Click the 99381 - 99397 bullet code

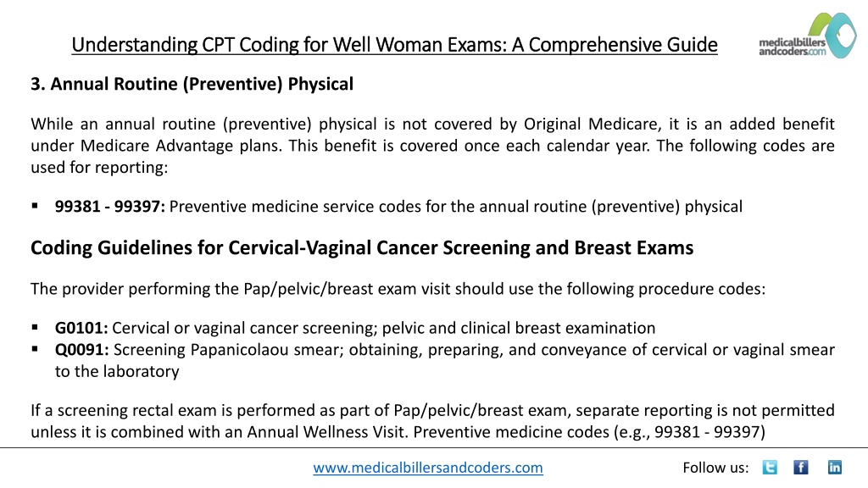[x=109, y=207]
